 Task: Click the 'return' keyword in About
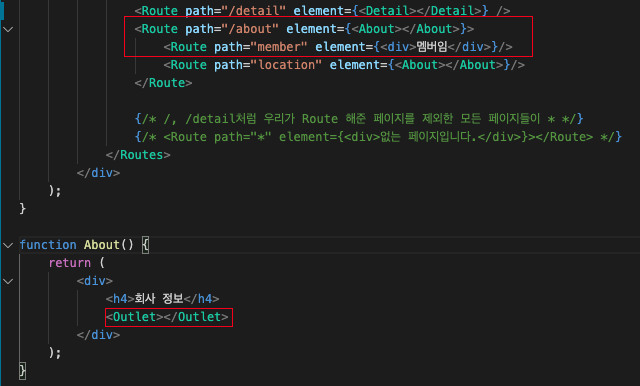coord(70,263)
